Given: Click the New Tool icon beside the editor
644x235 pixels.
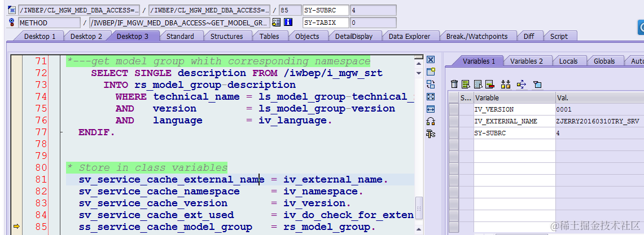Looking at the screenshot, I should click(431, 72).
